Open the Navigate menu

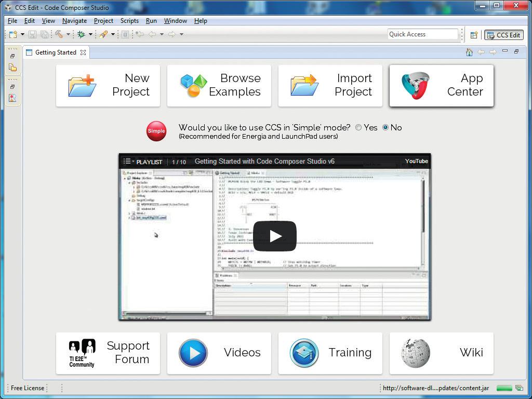[x=75, y=21]
